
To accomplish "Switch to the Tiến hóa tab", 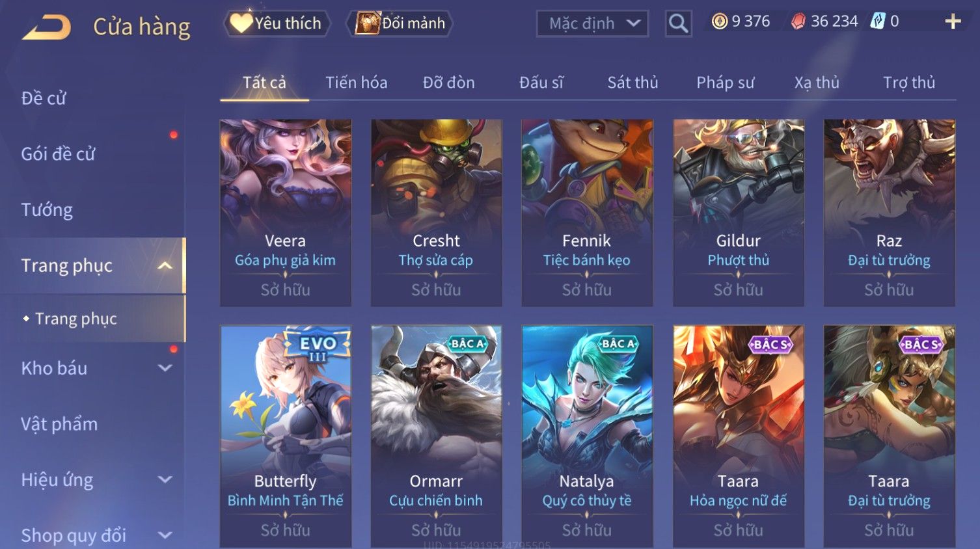I will 357,83.
